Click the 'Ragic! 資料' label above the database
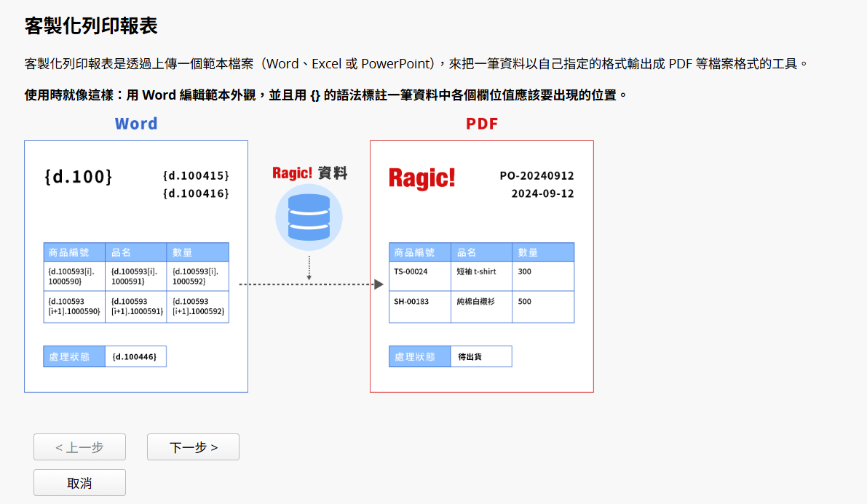 pos(309,173)
